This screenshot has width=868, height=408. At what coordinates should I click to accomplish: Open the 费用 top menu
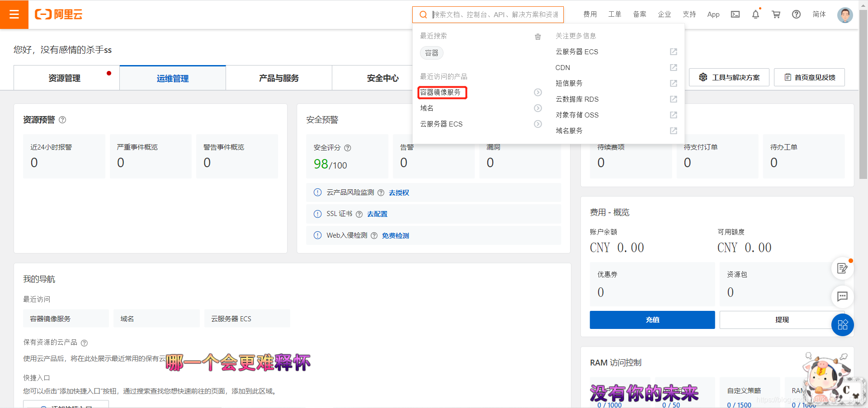pyautogui.click(x=590, y=14)
